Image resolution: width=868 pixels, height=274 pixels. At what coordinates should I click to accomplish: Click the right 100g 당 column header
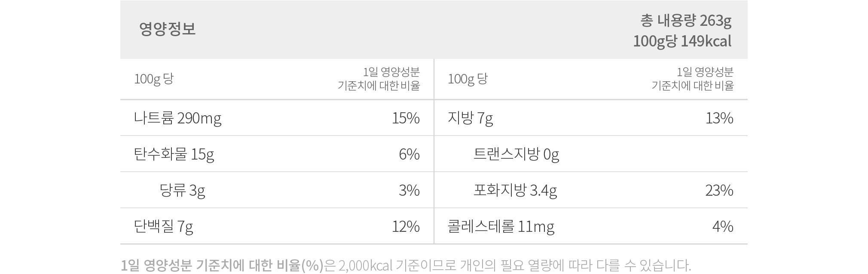(x=468, y=79)
